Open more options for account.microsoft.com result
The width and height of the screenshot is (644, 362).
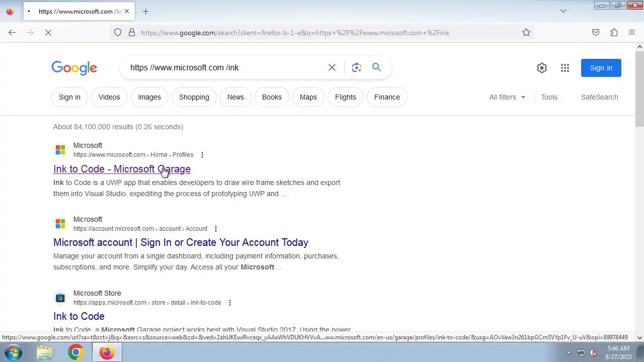point(216,229)
